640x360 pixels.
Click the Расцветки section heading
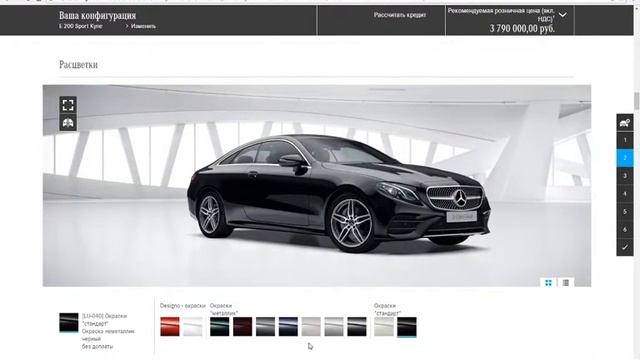tap(78, 64)
